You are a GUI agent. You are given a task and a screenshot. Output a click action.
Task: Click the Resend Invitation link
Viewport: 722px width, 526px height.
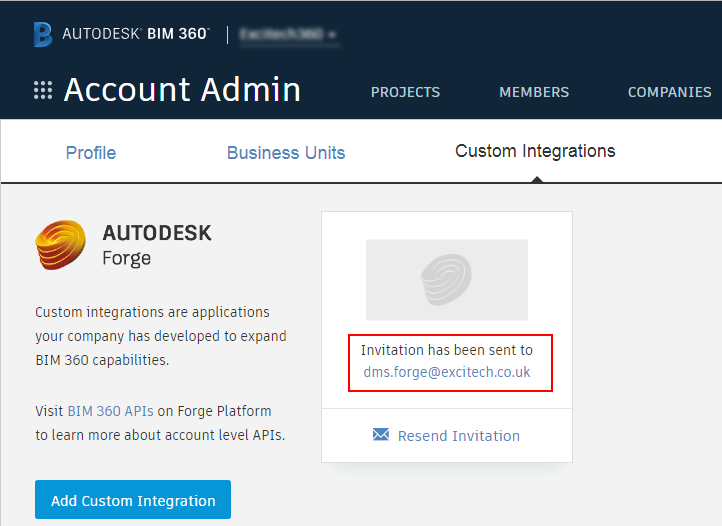[458, 436]
